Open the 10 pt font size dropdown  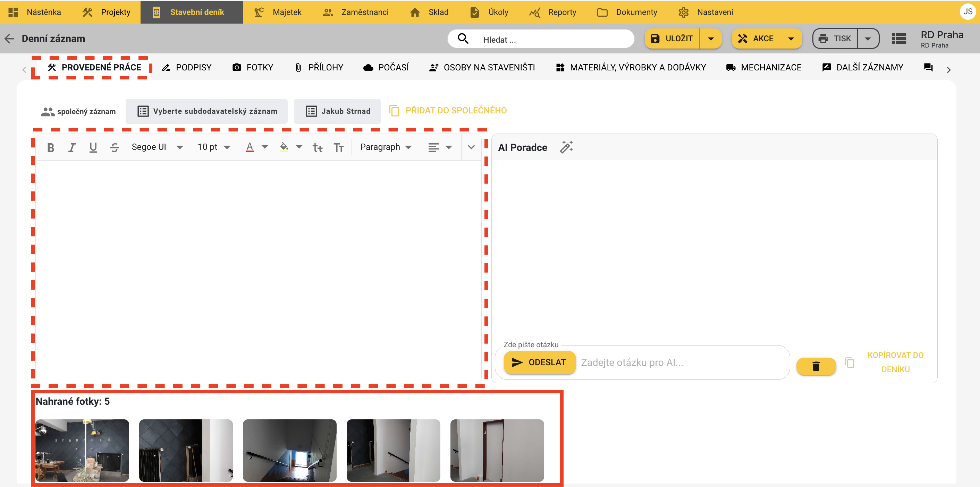pyautogui.click(x=214, y=147)
